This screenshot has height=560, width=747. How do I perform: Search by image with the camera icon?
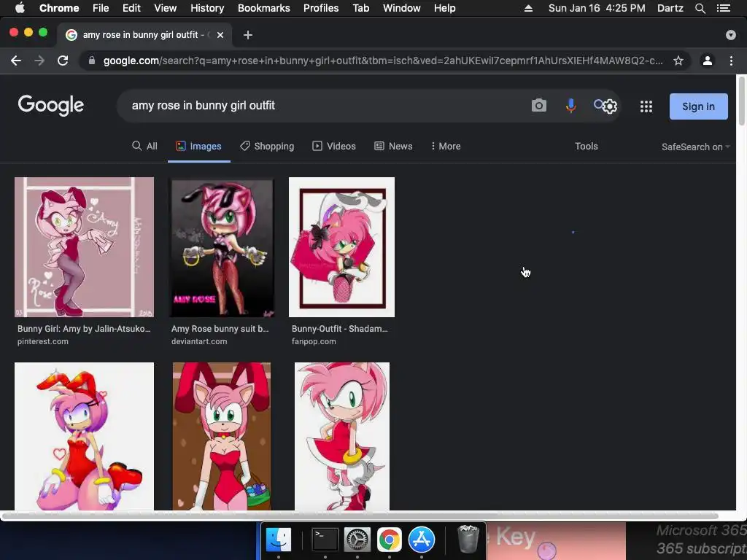(x=539, y=105)
